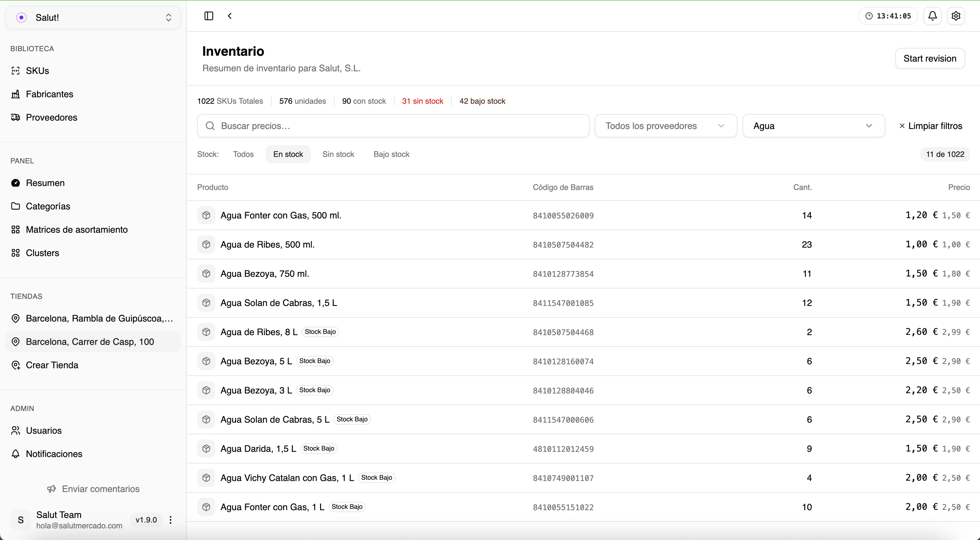The height and width of the screenshot is (540, 980).
Task: Open Proveedores in the sidebar
Action: pos(52,117)
